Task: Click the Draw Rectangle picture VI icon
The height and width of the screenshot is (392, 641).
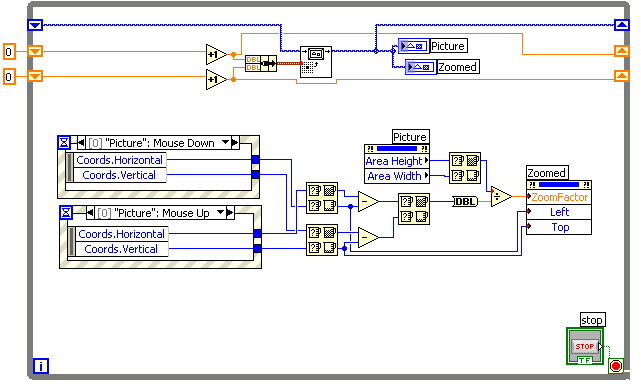Action: [x=316, y=62]
